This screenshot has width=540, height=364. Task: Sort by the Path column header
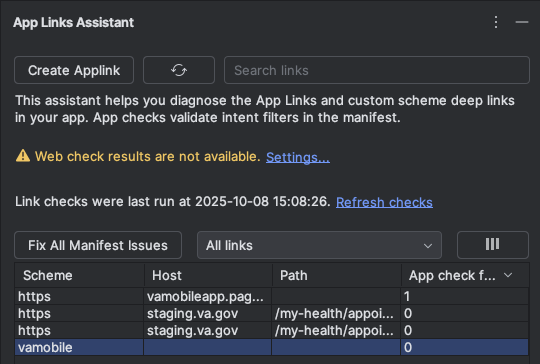(336, 275)
